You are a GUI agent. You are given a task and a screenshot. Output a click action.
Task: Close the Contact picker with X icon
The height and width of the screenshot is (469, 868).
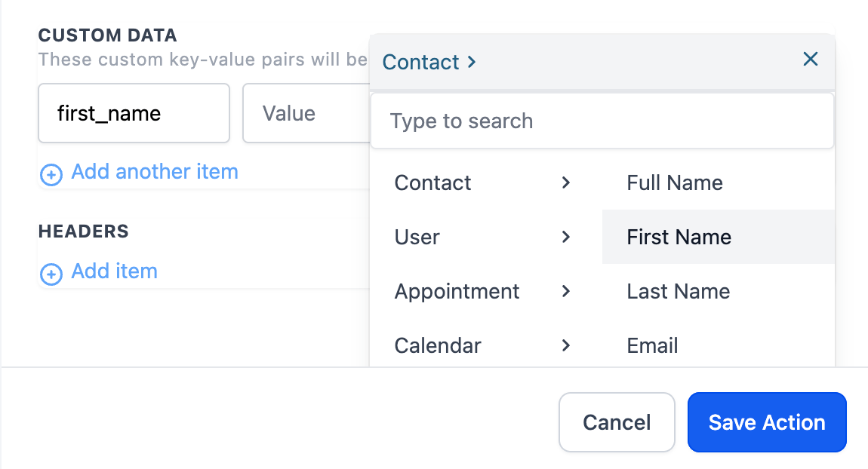811,60
